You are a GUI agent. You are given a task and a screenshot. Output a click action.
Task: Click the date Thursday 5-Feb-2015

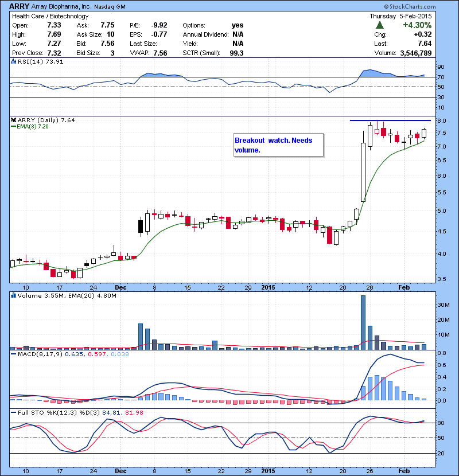point(400,16)
